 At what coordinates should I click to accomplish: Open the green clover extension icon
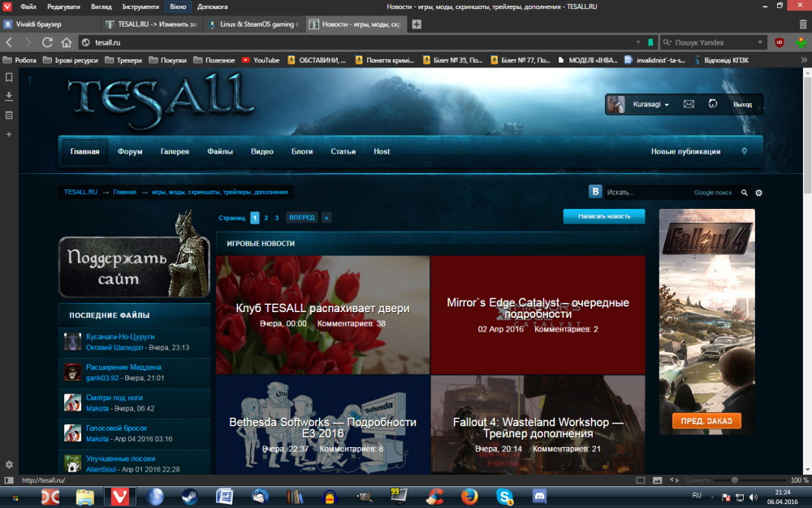801,42
